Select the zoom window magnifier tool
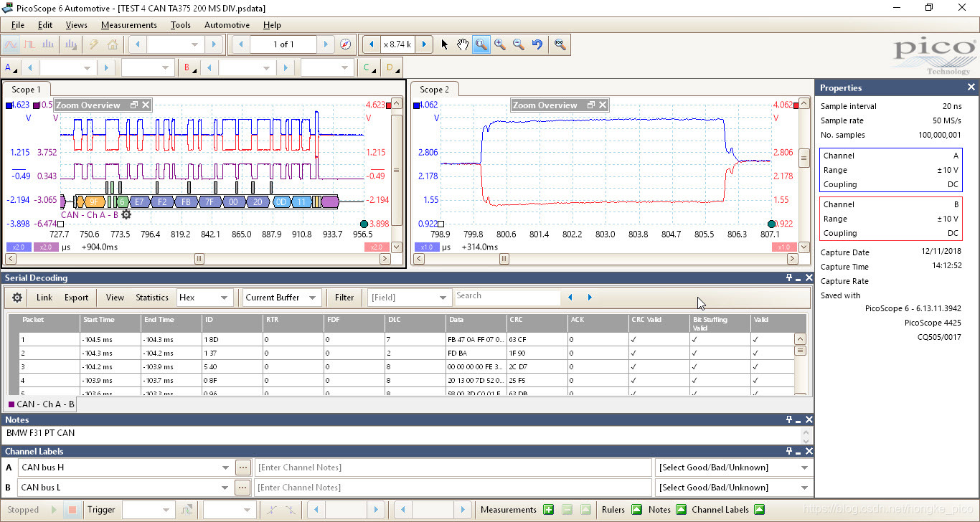980x522 pixels. 481,44
